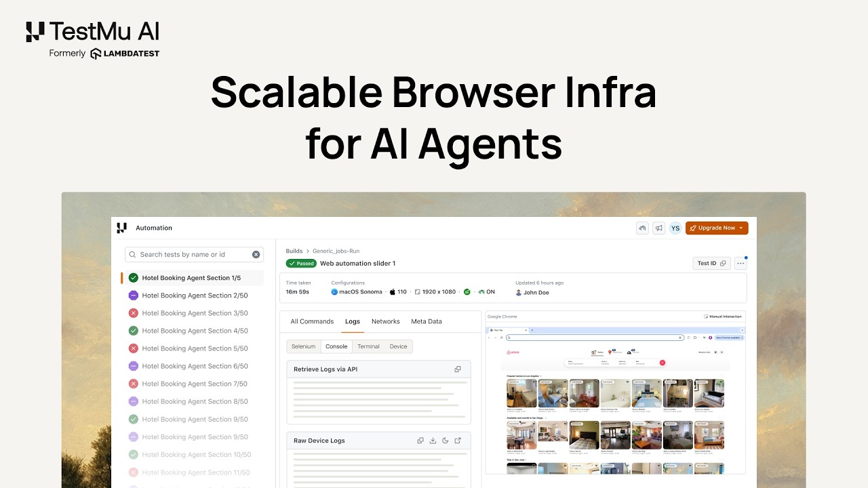The image size is (868, 488).
Task: Click the green passed icon of Section 4/50
Action: [x=134, y=331]
